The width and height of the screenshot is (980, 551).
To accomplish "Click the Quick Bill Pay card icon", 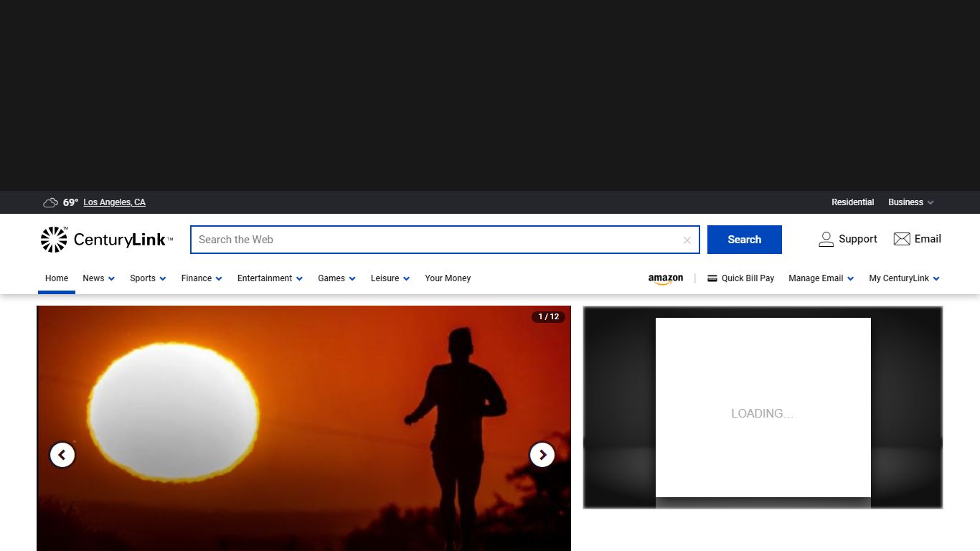I will (x=712, y=278).
